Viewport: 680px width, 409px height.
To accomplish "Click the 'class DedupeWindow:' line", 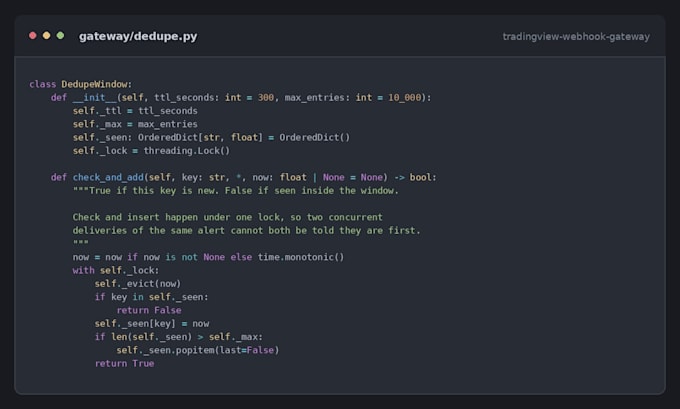I will [x=80, y=84].
